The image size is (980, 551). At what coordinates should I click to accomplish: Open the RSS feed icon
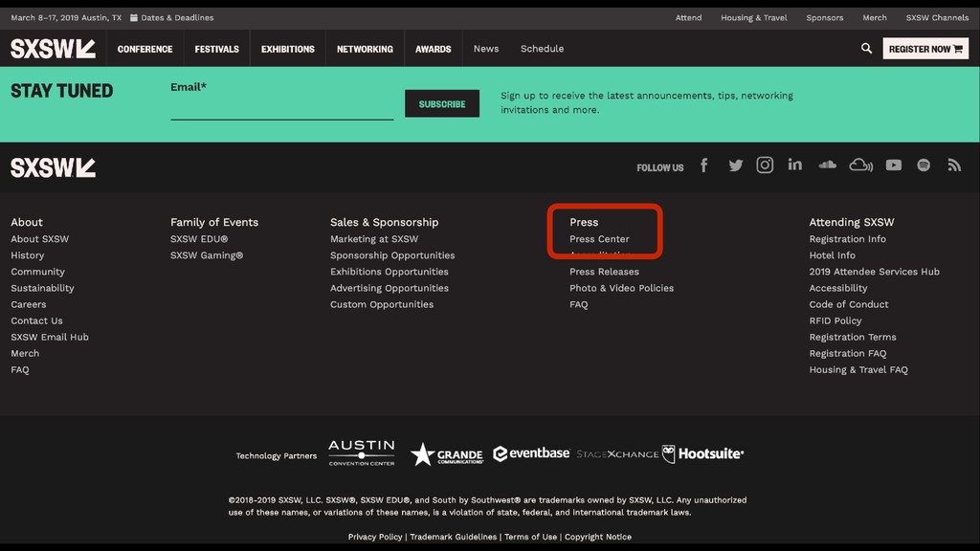click(x=954, y=165)
